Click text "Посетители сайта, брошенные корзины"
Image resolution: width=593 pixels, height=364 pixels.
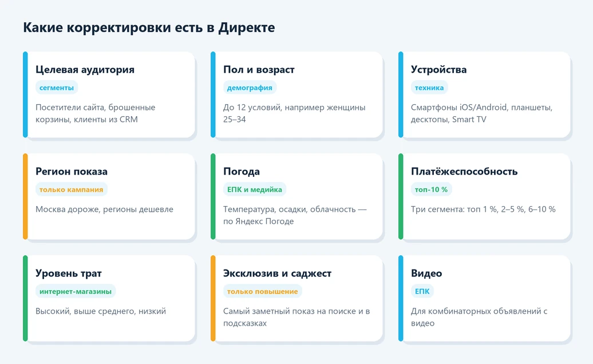(x=95, y=113)
